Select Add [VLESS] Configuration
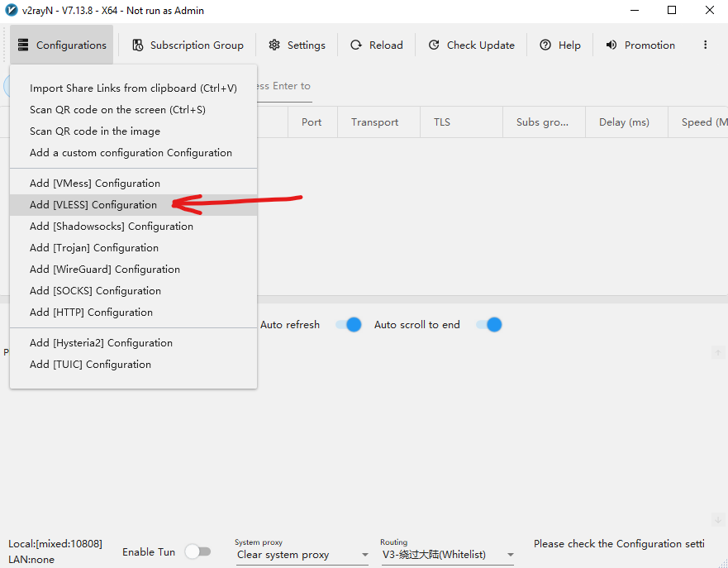This screenshot has height=568, width=728. pos(93,205)
